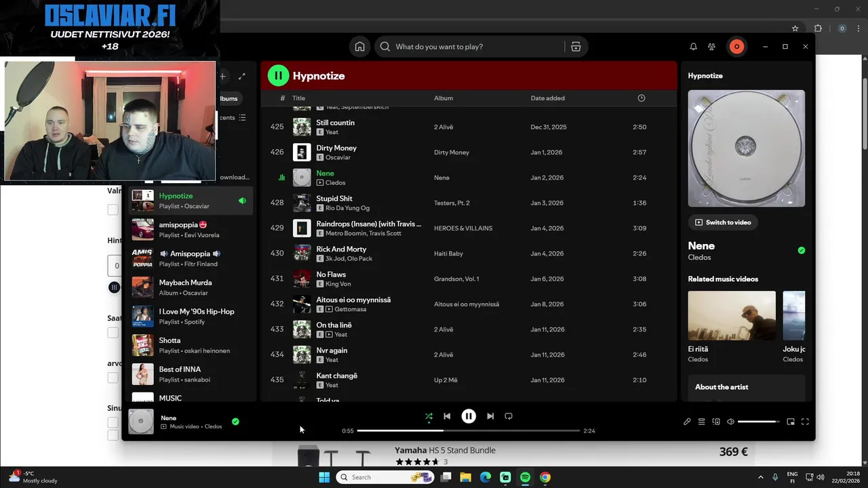Show hidden tray icons chevron
The width and height of the screenshot is (868, 488).
pos(760,477)
